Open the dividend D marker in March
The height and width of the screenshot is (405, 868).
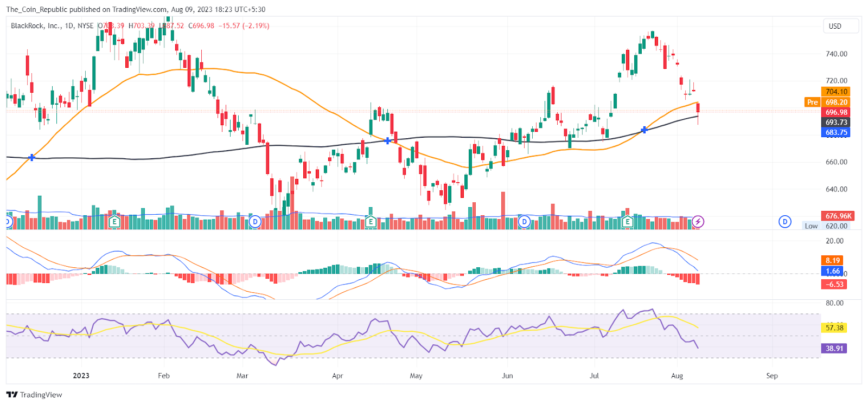click(x=256, y=221)
